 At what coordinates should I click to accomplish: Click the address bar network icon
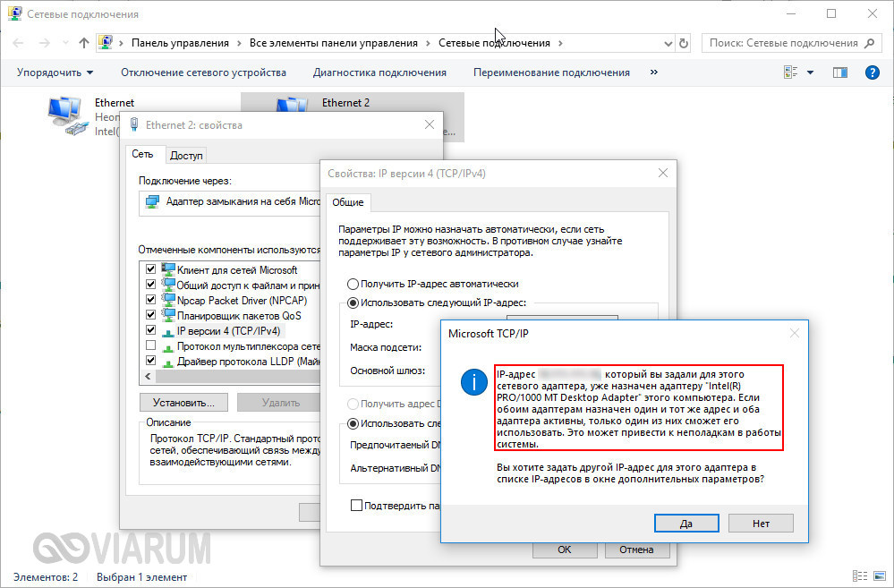pos(106,42)
